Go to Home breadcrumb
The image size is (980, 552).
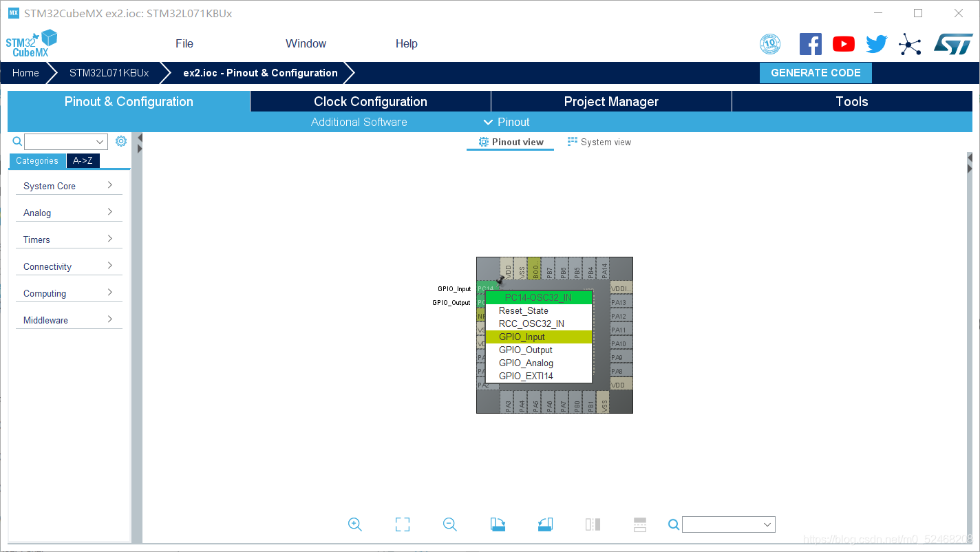click(x=25, y=73)
